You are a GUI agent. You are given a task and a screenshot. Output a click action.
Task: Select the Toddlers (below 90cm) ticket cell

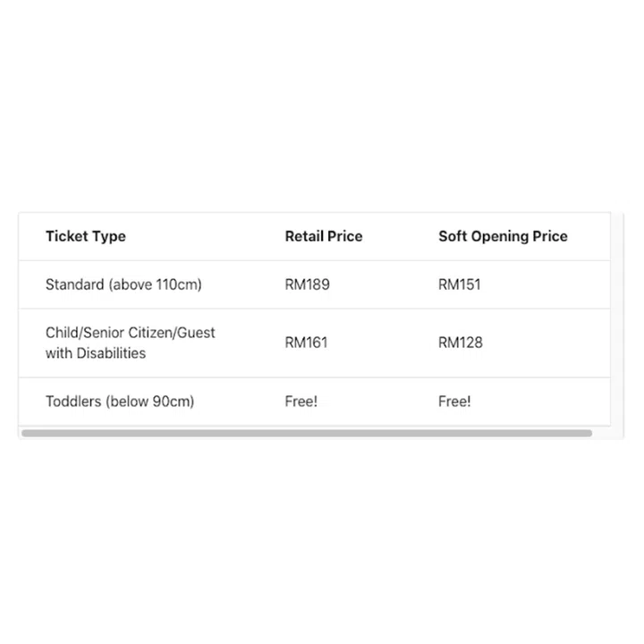[120, 402]
